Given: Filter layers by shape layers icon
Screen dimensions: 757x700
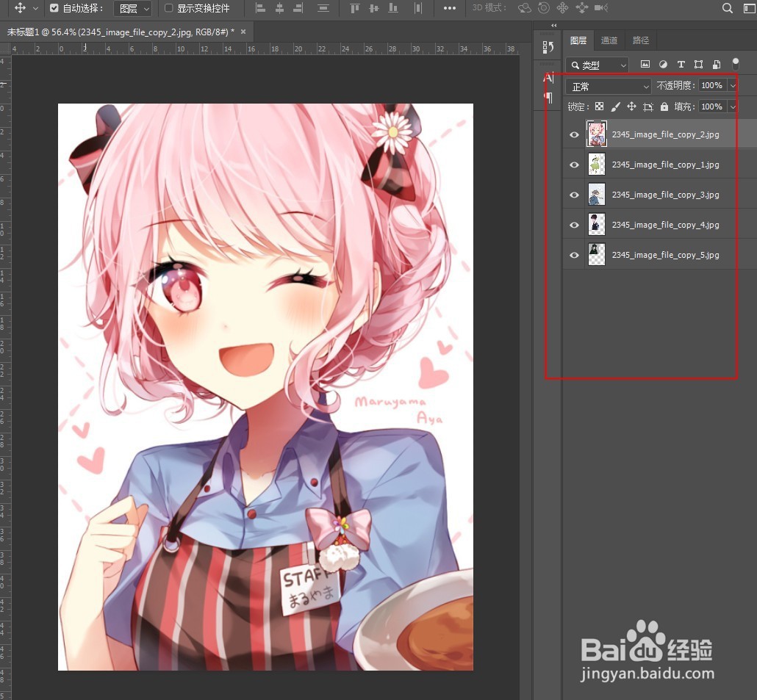Looking at the screenshot, I should 699,64.
